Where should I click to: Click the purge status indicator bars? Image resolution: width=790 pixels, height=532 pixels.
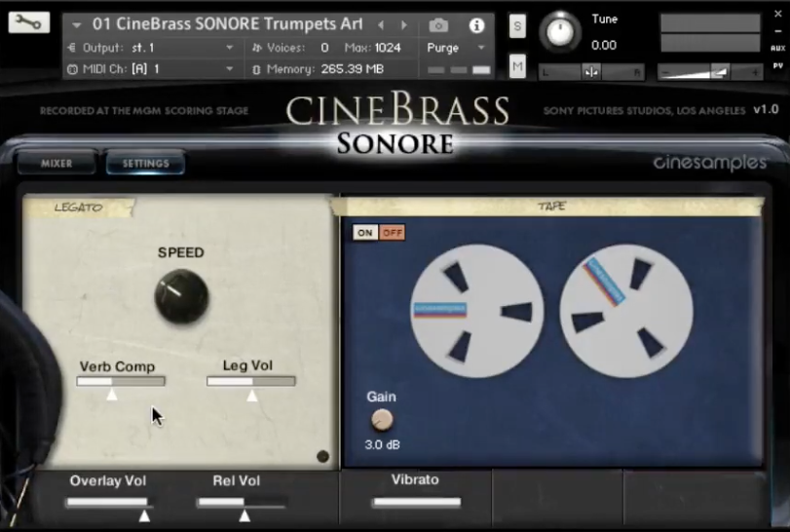459,70
